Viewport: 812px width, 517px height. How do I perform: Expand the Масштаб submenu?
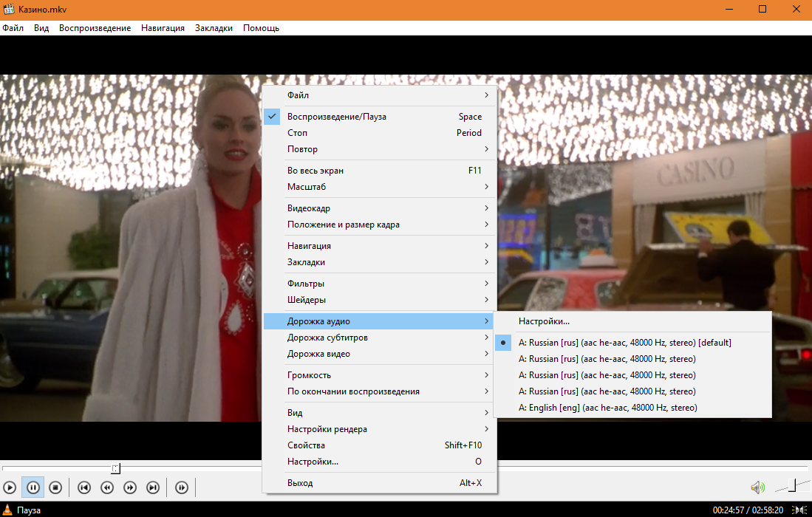(380, 187)
